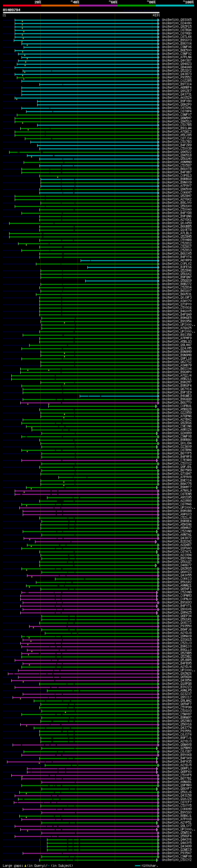The image size is (197, 868).
Task: Open hit UniRef100_Q24080
Action: [177, 23]
